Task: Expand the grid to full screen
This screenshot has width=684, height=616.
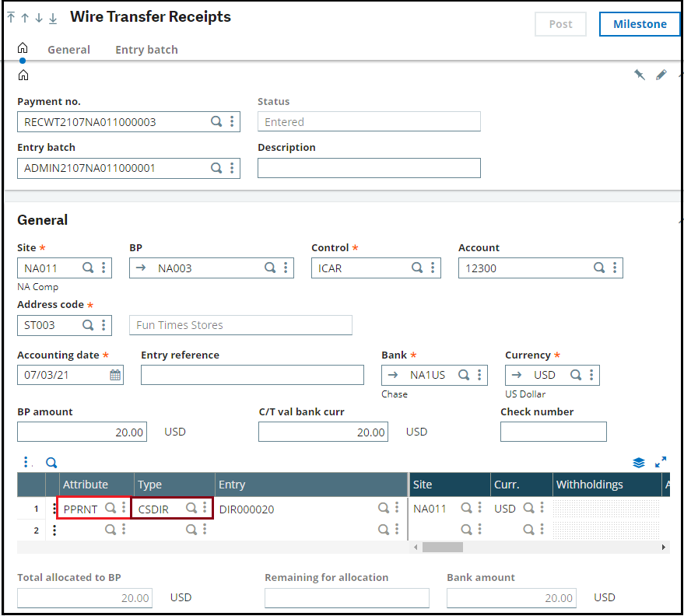Action: [661, 462]
